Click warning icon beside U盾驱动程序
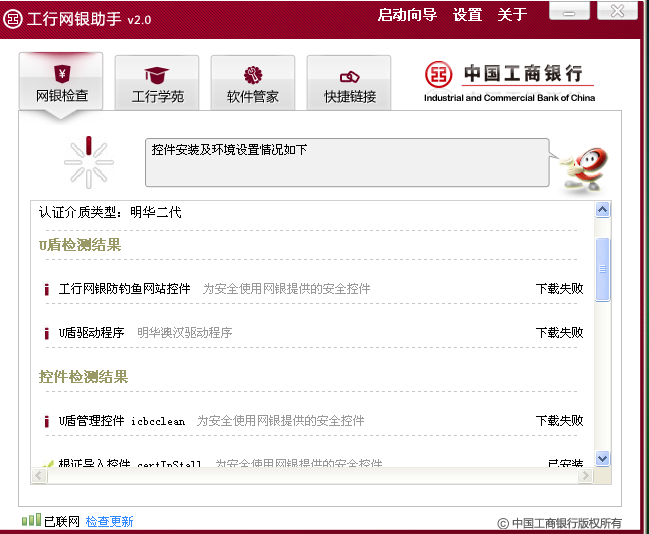 pos(47,333)
